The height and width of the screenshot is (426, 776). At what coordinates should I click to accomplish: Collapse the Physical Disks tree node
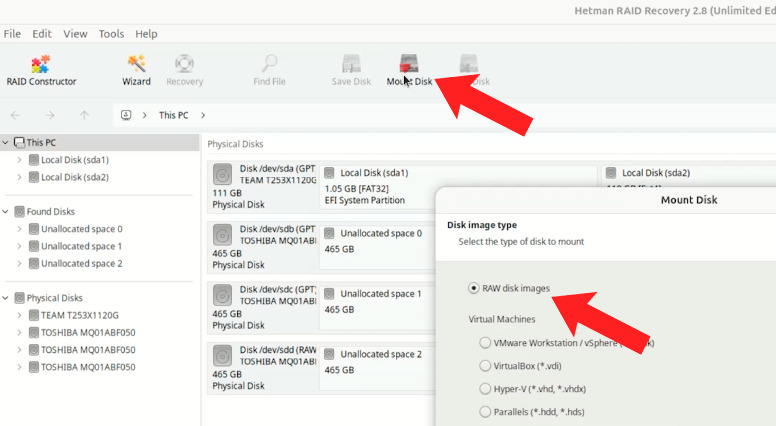tap(5, 298)
